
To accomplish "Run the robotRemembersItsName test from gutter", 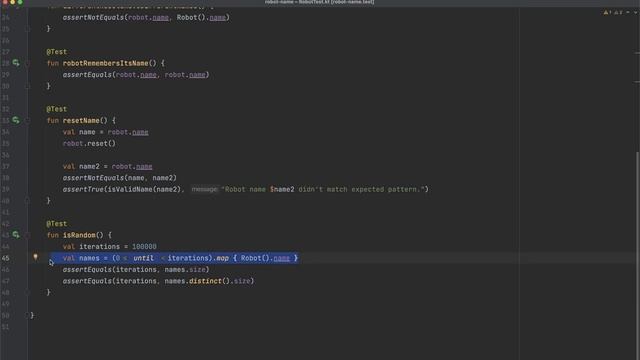I will pos(16,63).
